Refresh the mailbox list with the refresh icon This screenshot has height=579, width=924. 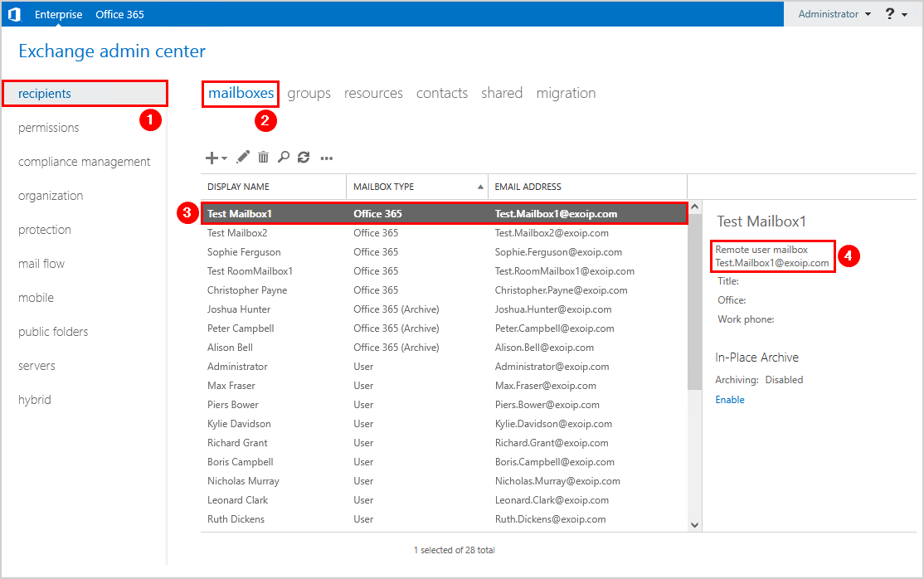pos(304,157)
